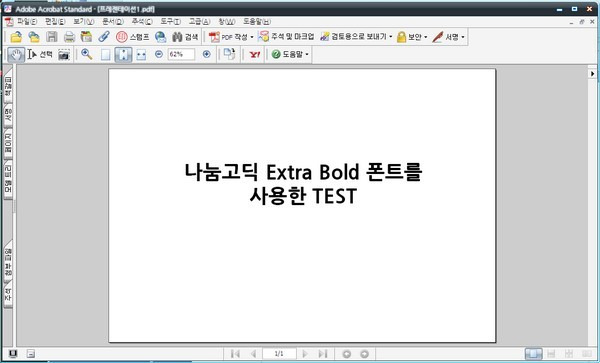Open the 도움말 menu in menu bar
This screenshot has width=600, height=363.
point(257,21)
